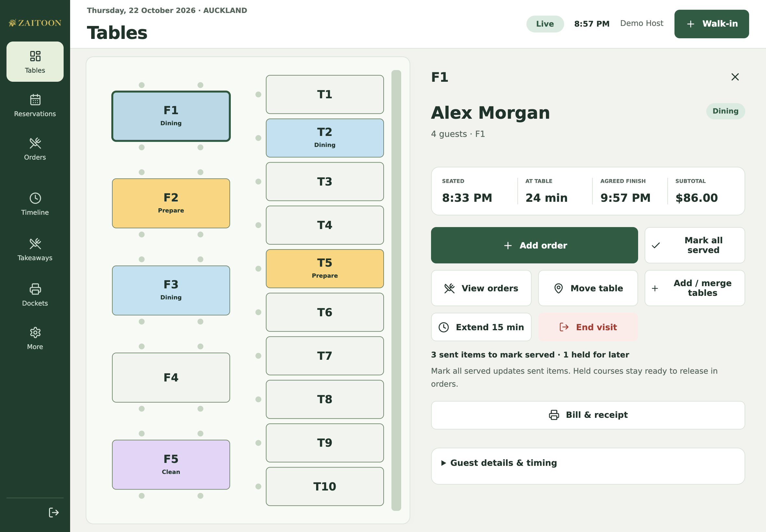Image resolution: width=766 pixels, height=532 pixels.
Task: Click Move table button
Action: click(x=587, y=288)
